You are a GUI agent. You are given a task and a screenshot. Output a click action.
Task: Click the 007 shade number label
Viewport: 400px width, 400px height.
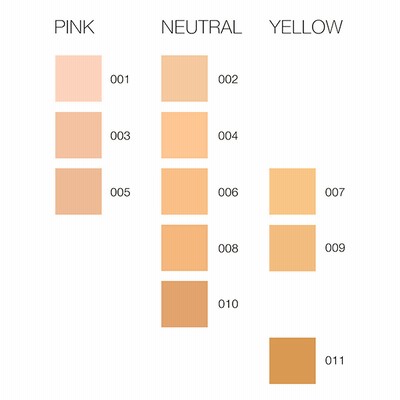tap(335, 192)
